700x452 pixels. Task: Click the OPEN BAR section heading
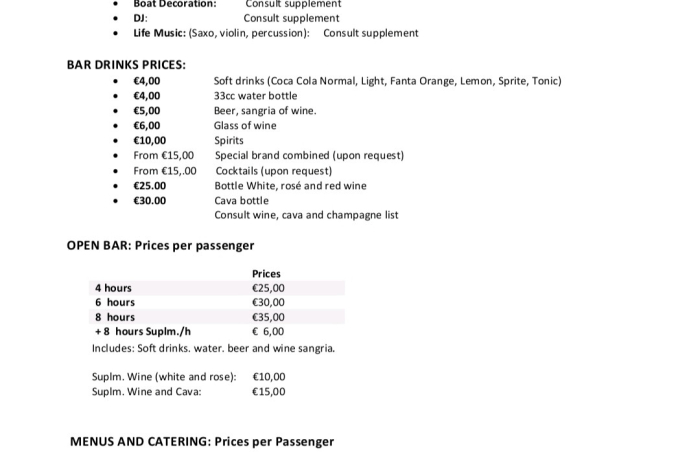(160, 245)
